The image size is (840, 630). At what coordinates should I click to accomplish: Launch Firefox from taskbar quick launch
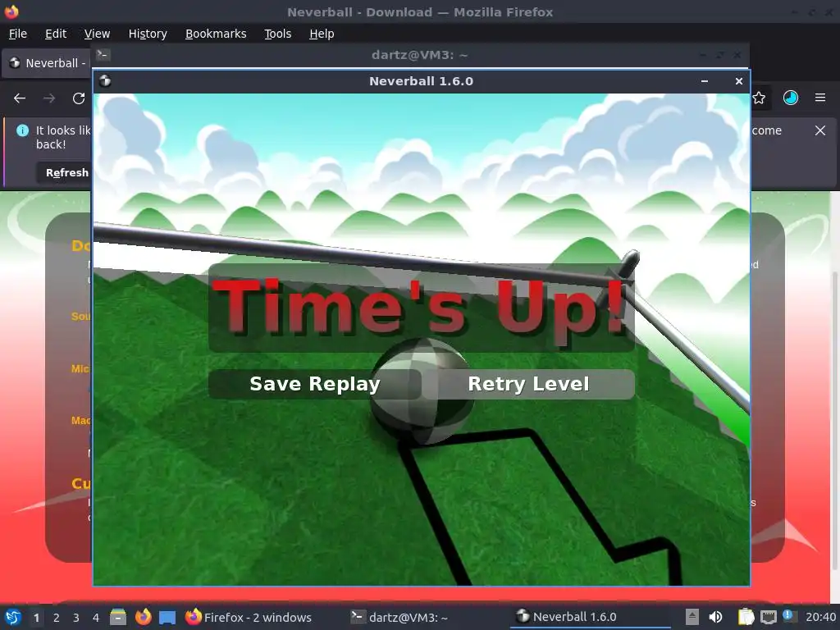pos(143,617)
